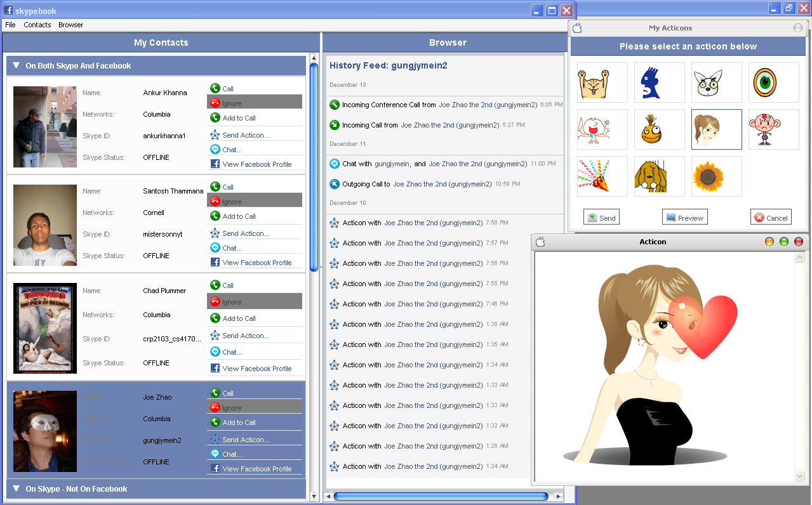Click Facebook icon in Santosh Thammana's row

click(215, 262)
